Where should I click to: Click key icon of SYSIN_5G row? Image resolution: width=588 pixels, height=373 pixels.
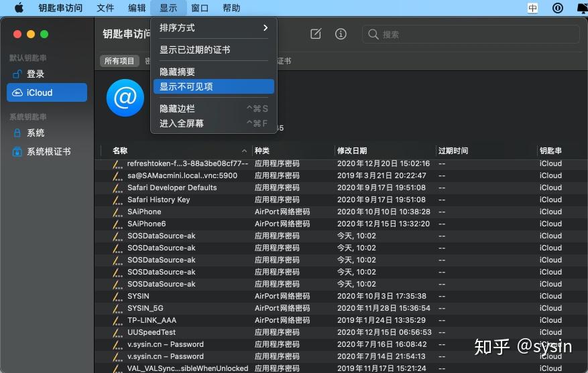click(117, 309)
